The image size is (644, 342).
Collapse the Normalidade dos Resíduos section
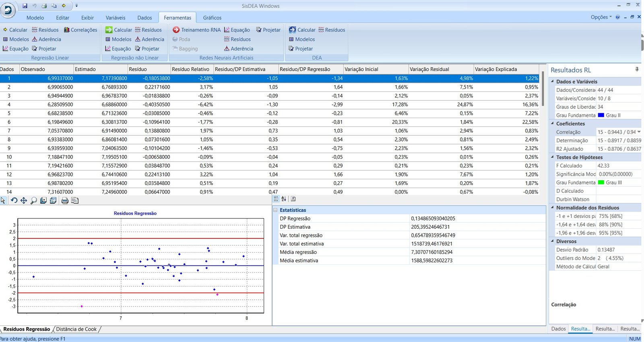pyautogui.click(x=553, y=207)
